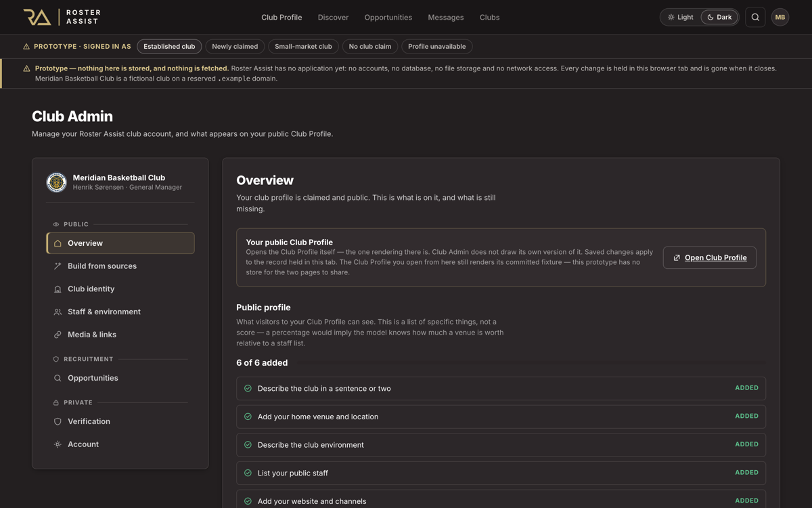This screenshot has width=812, height=508.
Task: Open the Opportunities top nav item
Action: [x=388, y=17]
